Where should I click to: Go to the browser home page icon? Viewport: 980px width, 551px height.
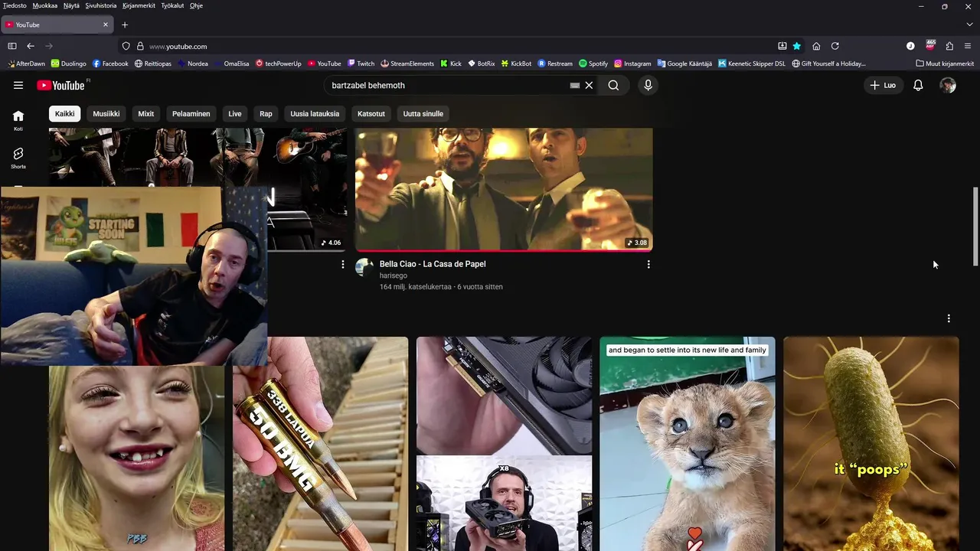[x=816, y=46]
